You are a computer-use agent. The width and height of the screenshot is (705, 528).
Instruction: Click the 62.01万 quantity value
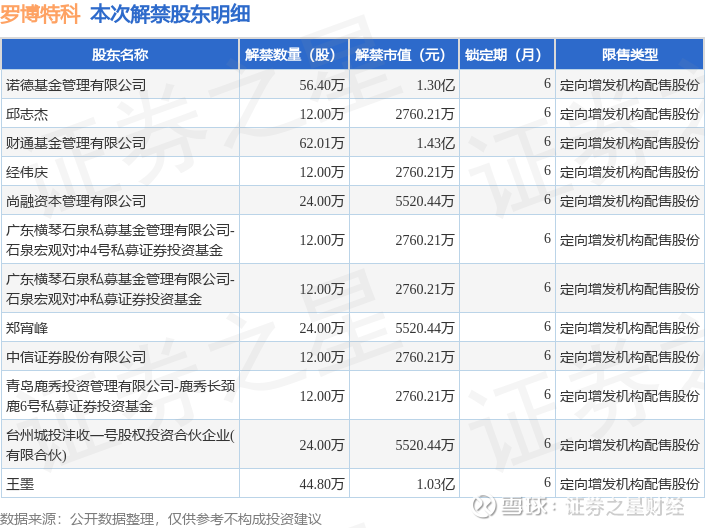(x=321, y=143)
